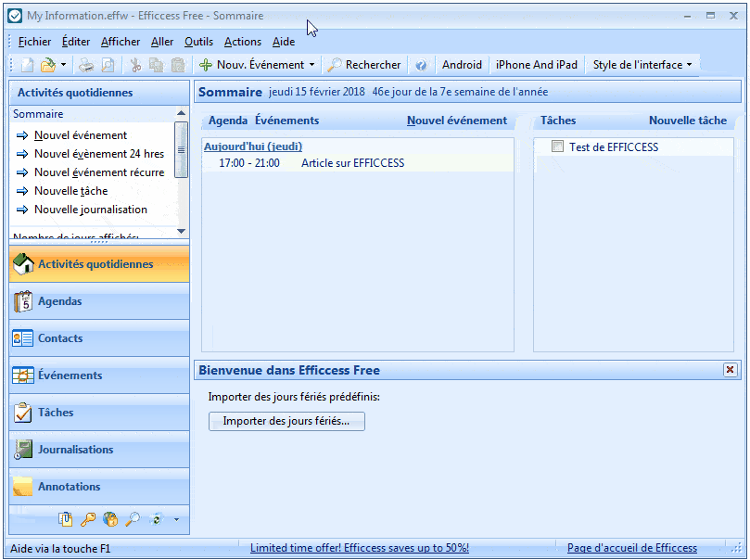Click the open folder icon in toolbar
This screenshot has height=560, width=750.
pos(48,65)
